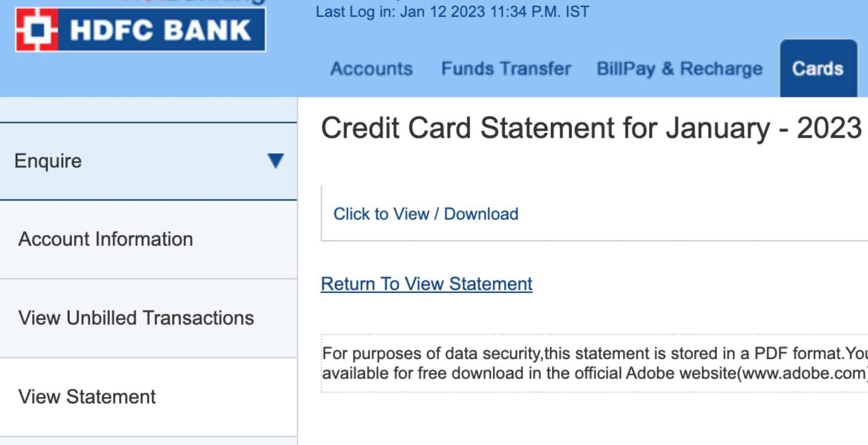Return To View Statement
The image size is (868, 445).
coord(427,283)
